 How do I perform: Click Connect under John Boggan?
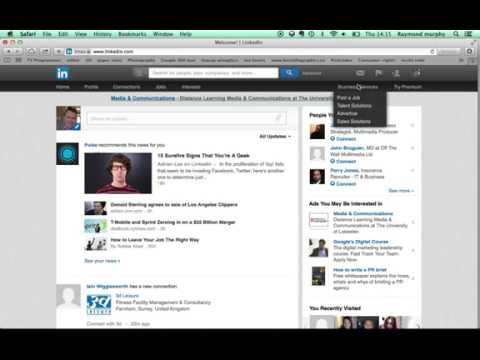346,161
